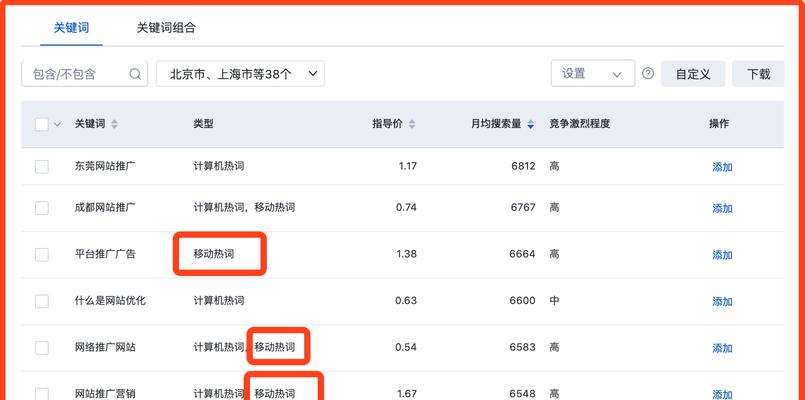This screenshot has height=400, width=805.
Task: Toggle the select-all header checkbox
Action: click(42, 124)
